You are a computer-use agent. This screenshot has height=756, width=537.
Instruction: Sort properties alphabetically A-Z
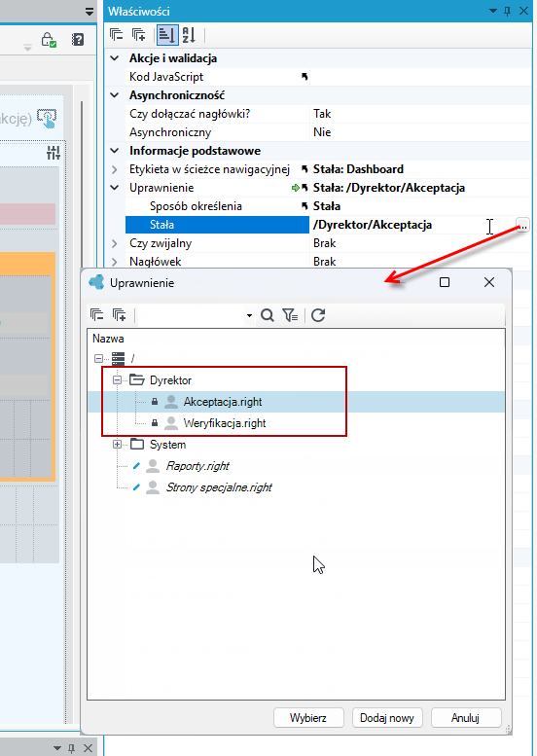coord(189,35)
